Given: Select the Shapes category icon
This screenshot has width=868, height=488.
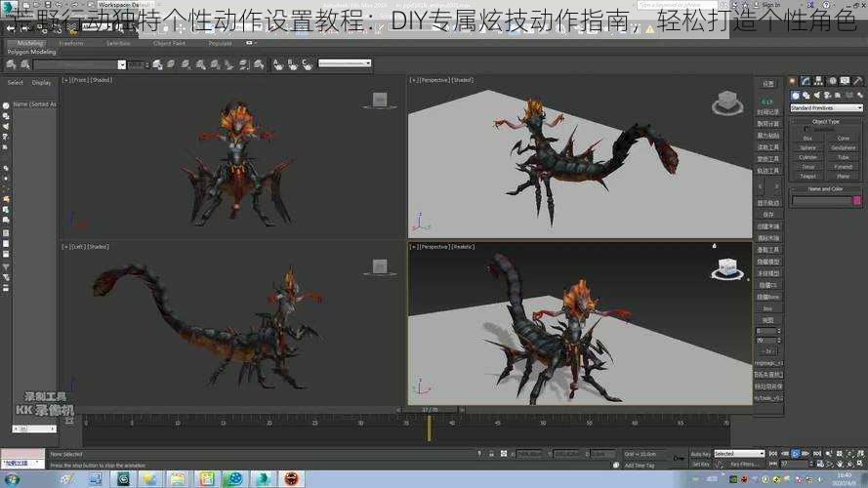Looking at the screenshot, I should [x=806, y=96].
